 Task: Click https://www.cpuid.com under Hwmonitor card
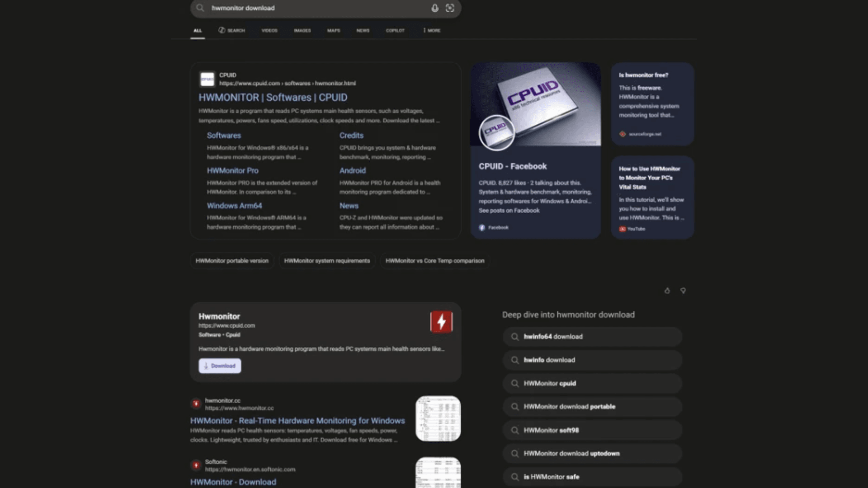coord(226,326)
